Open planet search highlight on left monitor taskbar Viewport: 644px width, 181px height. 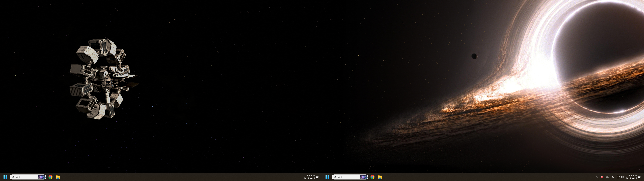(x=41, y=177)
